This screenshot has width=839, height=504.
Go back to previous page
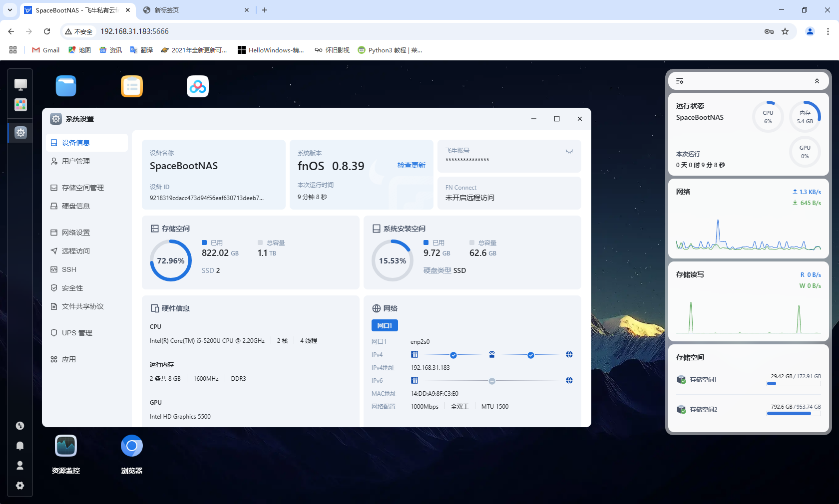[11, 31]
